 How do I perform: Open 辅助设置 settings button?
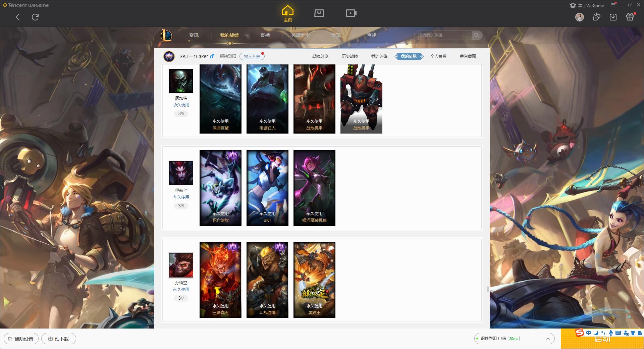[21, 339]
